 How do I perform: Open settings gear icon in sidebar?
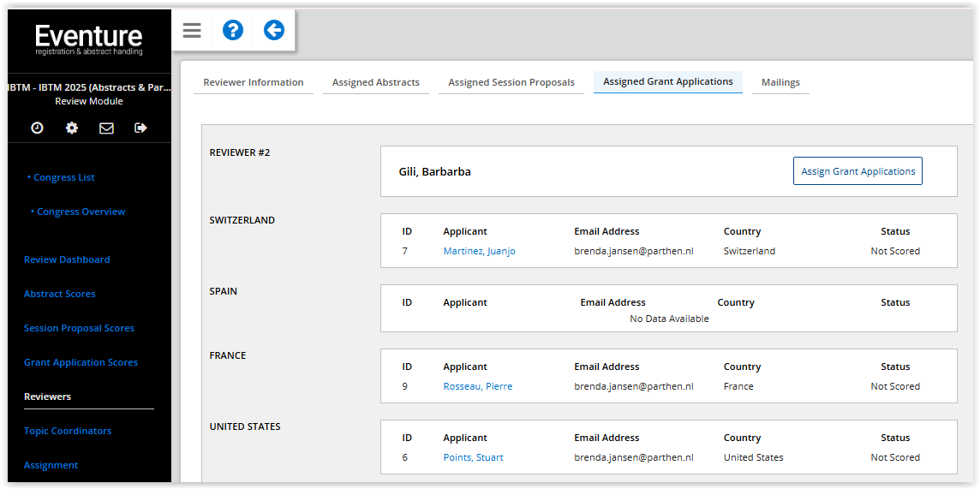72,128
